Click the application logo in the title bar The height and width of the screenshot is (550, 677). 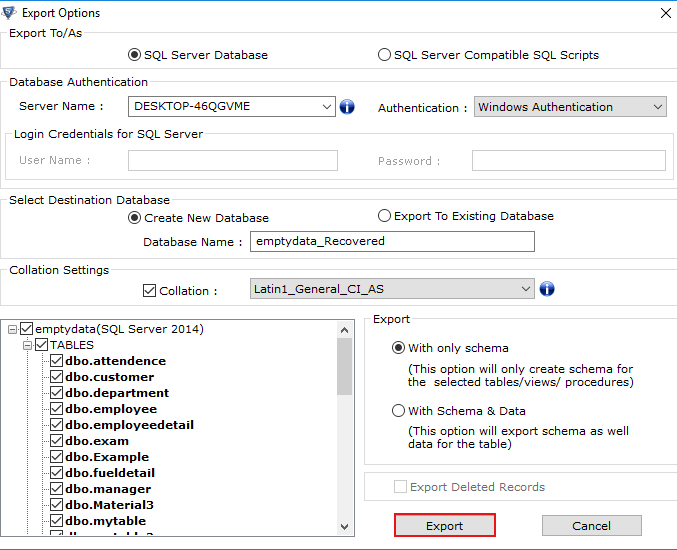(x=9, y=13)
